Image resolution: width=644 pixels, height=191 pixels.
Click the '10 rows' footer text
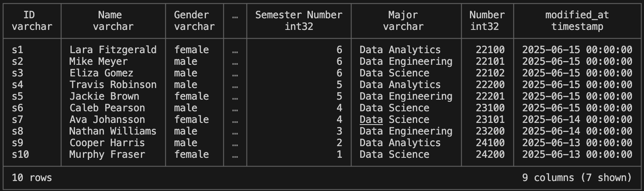coord(32,178)
